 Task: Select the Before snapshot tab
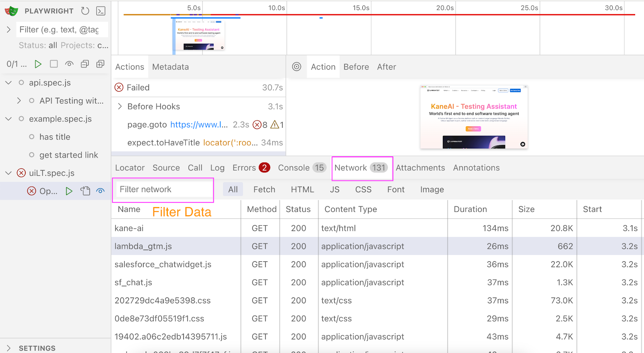tap(356, 67)
